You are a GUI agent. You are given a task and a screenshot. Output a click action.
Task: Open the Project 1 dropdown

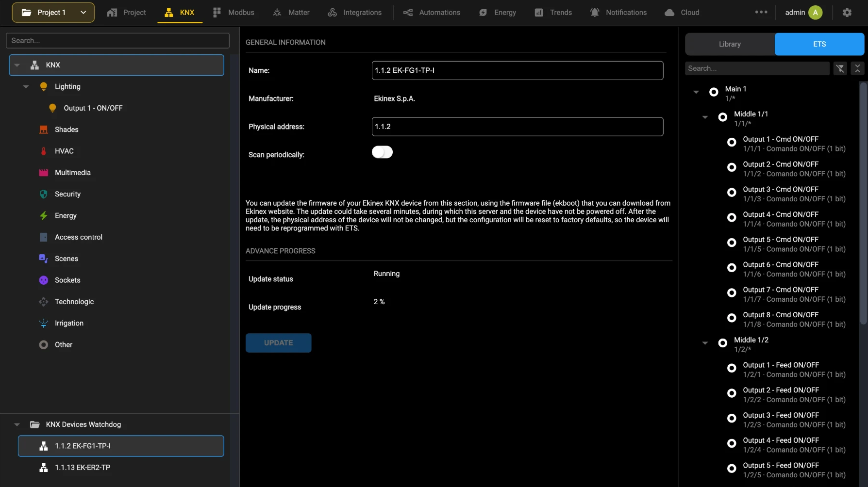point(53,13)
